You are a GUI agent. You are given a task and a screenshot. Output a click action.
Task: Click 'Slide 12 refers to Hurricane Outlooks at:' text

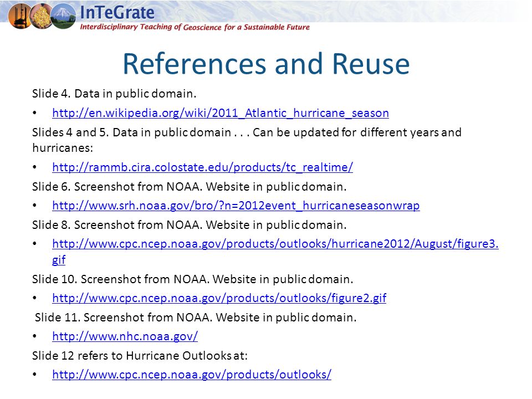tap(140, 356)
